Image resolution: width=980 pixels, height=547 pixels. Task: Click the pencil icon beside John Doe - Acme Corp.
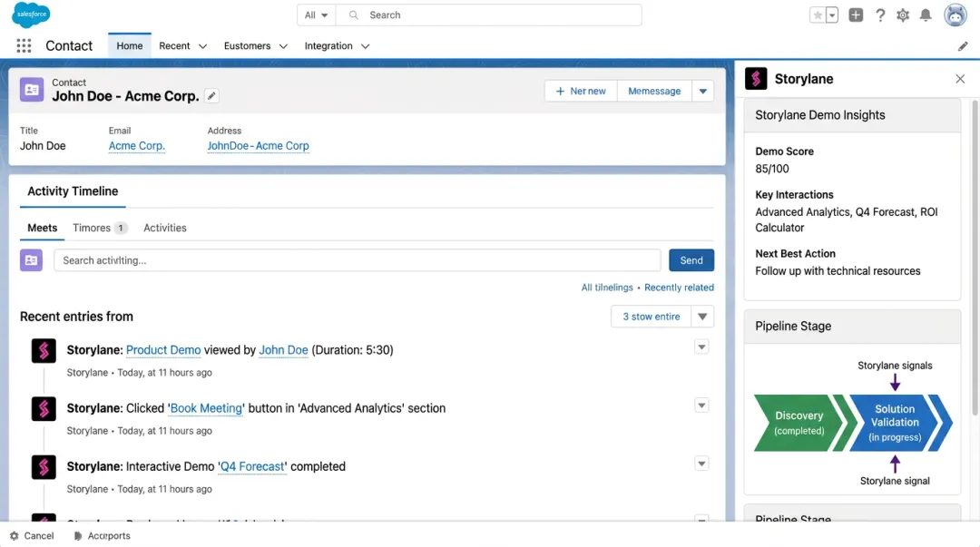pyautogui.click(x=211, y=95)
